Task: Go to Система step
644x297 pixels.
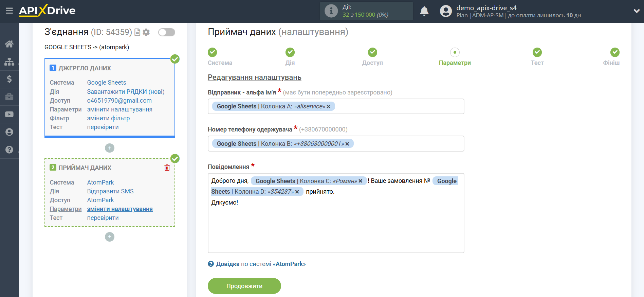Action: click(x=213, y=52)
